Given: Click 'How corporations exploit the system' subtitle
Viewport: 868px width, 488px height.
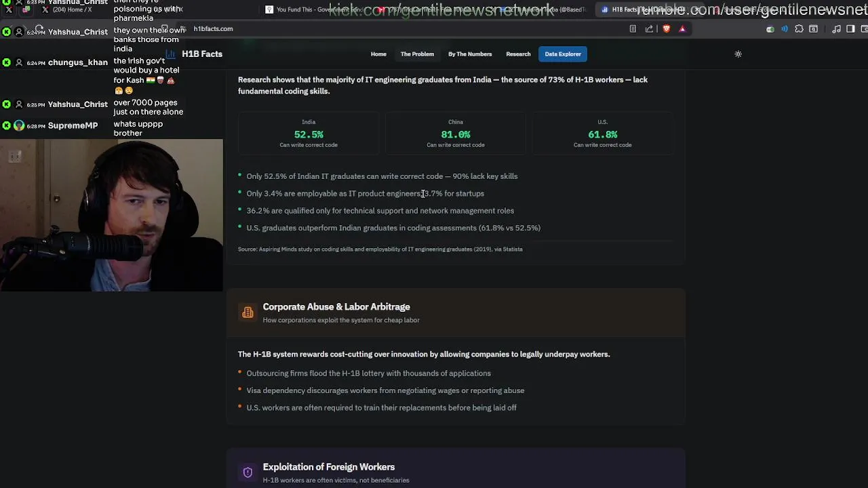Looking at the screenshot, I should coord(341,321).
